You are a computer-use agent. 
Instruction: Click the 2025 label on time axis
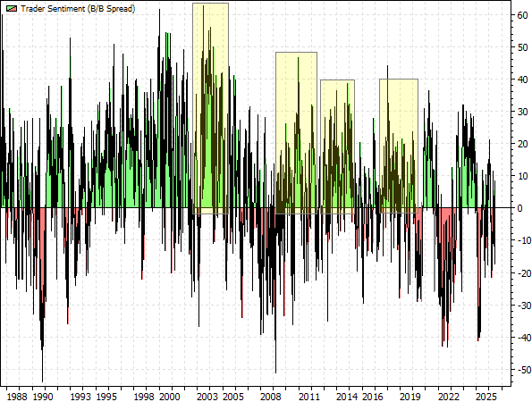tap(486, 397)
